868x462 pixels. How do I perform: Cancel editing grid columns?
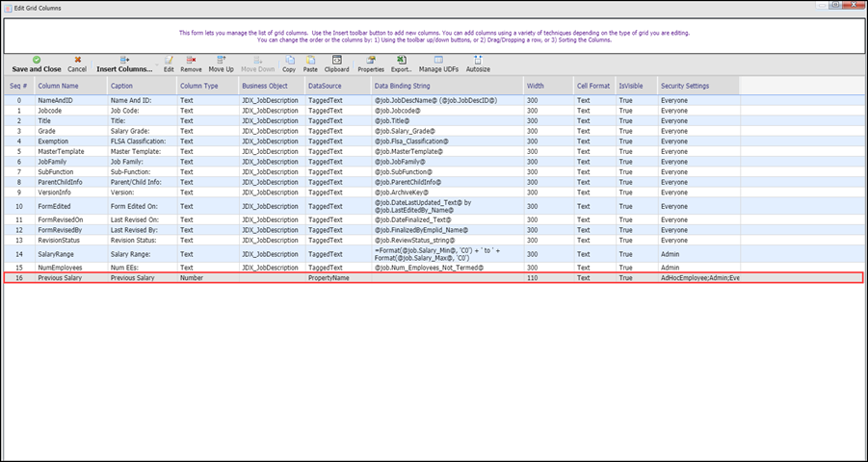[77, 64]
